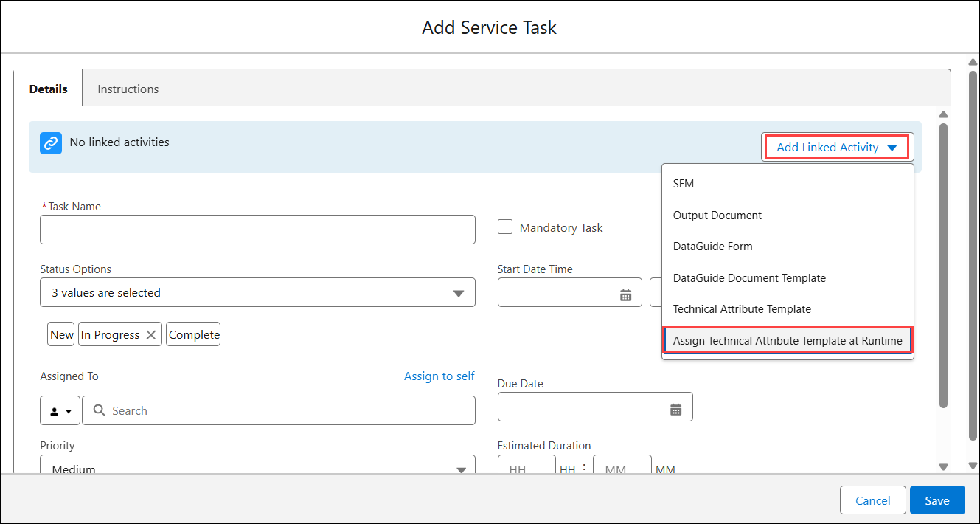Expand the Status Options dropdown
The height and width of the screenshot is (524, 980).
point(257,293)
